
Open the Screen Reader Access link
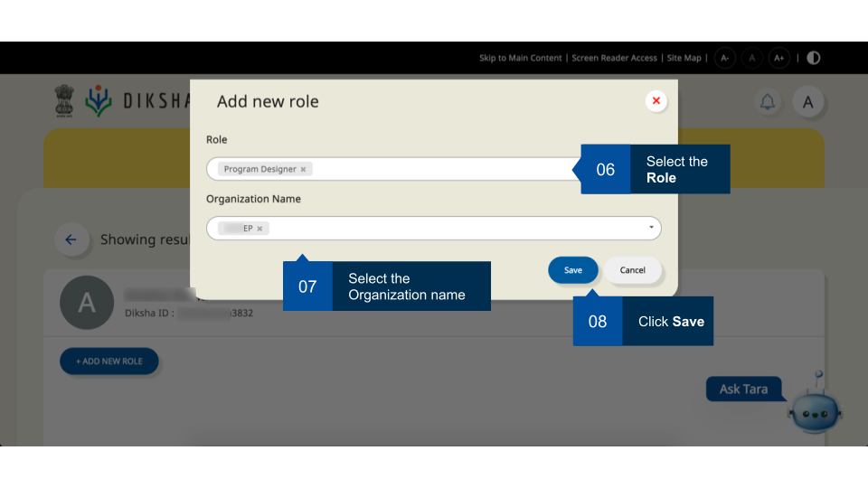614,58
